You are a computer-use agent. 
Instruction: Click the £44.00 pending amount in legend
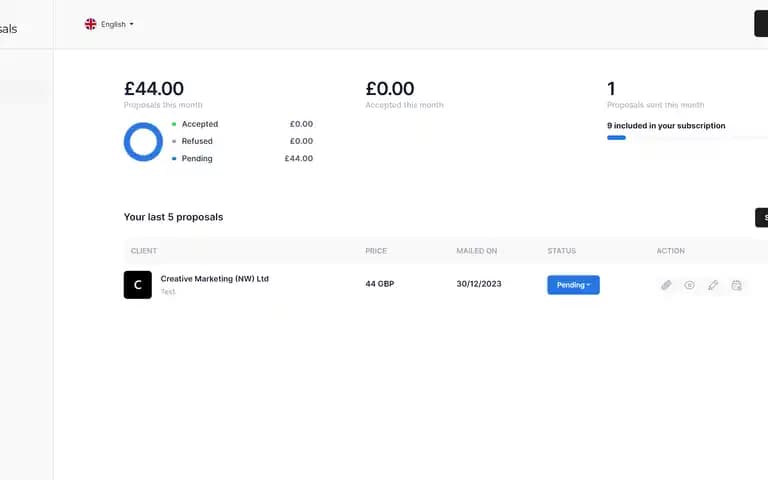299,158
